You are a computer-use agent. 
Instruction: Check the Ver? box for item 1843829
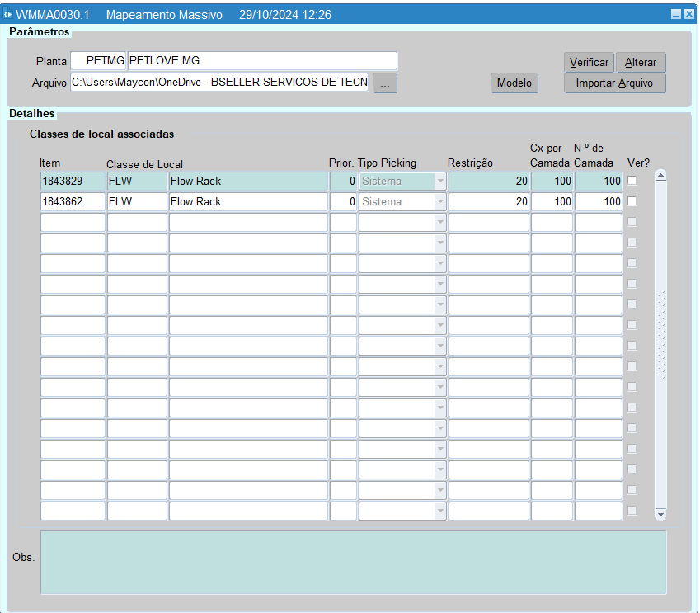[x=632, y=181]
